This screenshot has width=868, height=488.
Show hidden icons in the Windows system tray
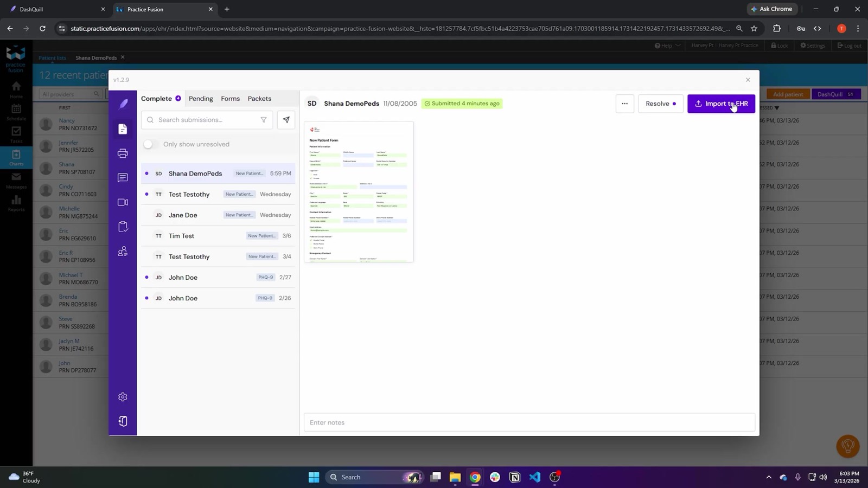769,477
